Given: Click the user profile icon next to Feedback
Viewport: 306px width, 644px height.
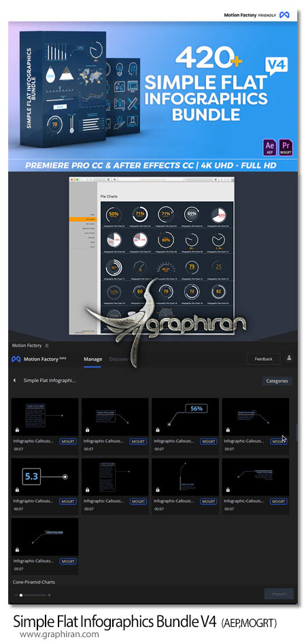Looking at the screenshot, I should pyautogui.click(x=289, y=358).
